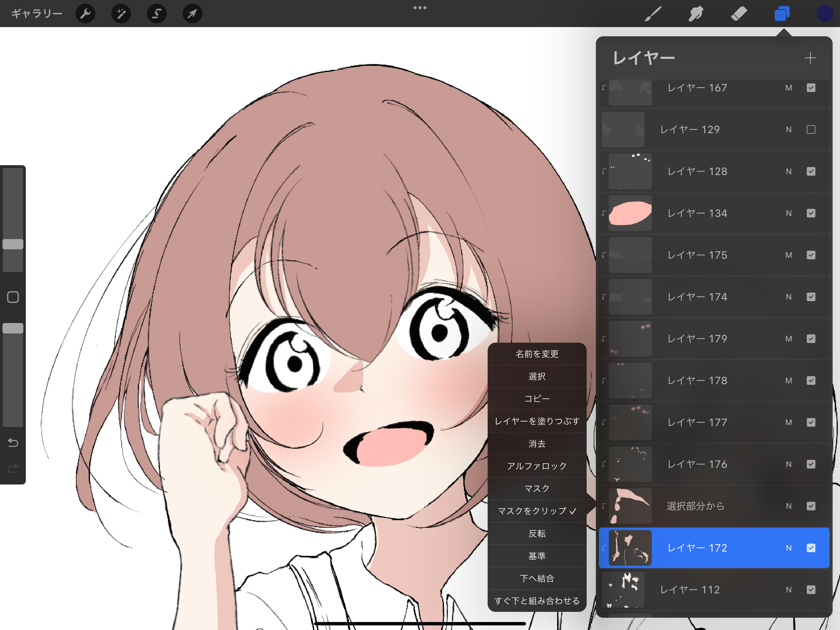Hide レイヤー 177
The height and width of the screenshot is (630, 840).
point(811,422)
